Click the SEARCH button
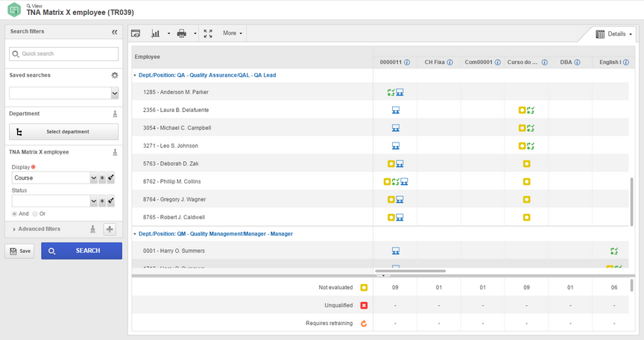The height and width of the screenshot is (340, 644). [x=82, y=251]
